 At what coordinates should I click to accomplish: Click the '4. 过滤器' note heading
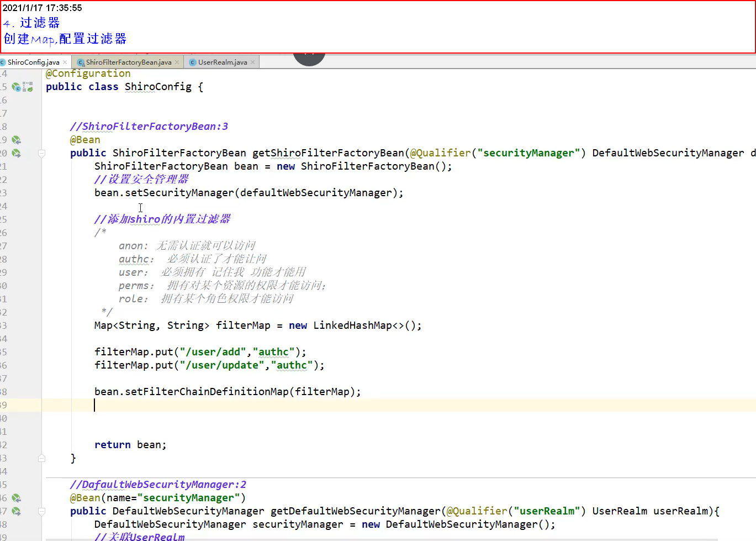pos(31,23)
